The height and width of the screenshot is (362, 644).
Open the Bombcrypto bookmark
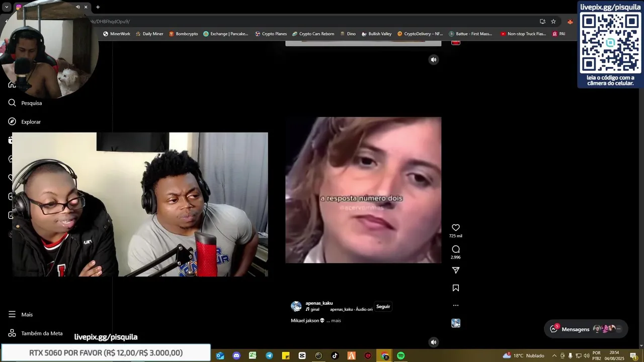[183, 34]
